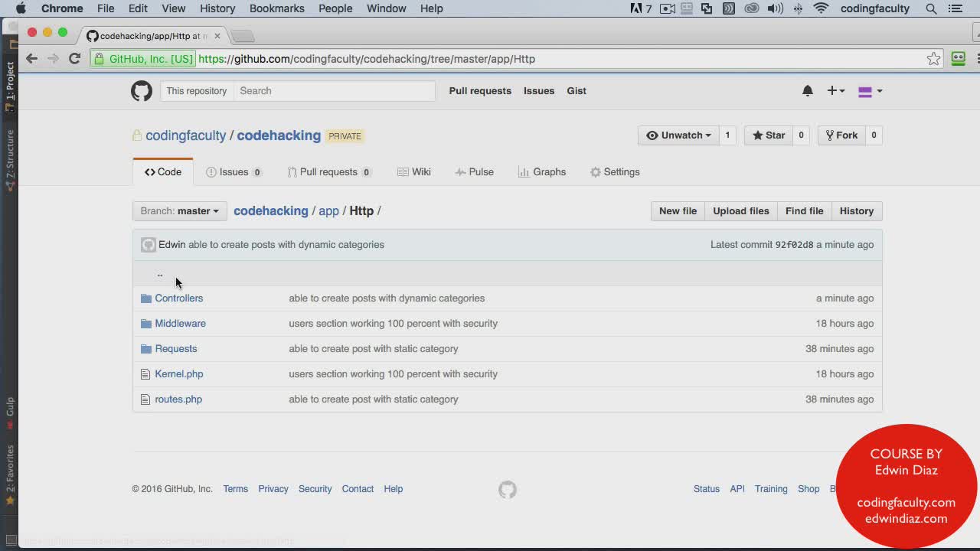Open the History button

click(856, 211)
